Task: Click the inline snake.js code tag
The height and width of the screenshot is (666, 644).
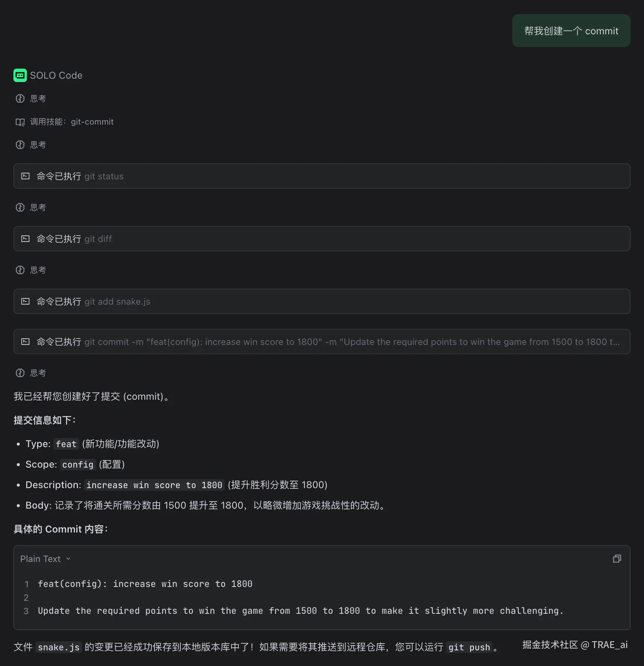Action: tap(59, 647)
